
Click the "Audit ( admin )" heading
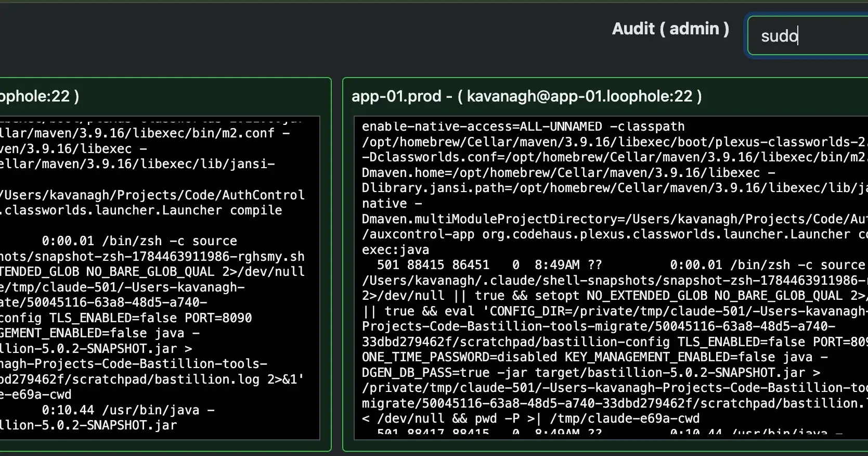(670, 29)
